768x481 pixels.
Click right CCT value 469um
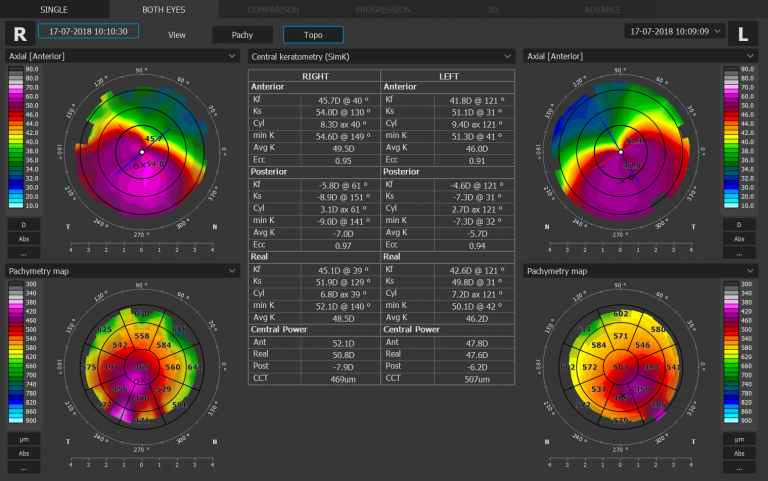342,379
